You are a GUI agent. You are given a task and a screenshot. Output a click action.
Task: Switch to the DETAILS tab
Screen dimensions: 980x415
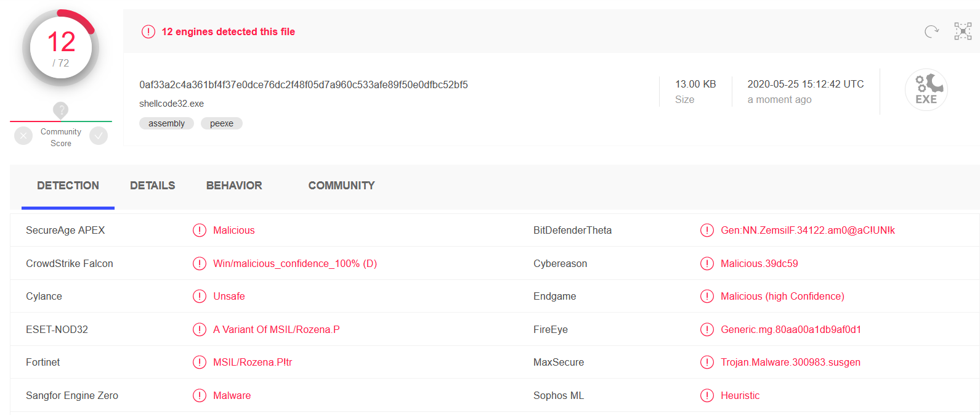[x=152, y=186]
